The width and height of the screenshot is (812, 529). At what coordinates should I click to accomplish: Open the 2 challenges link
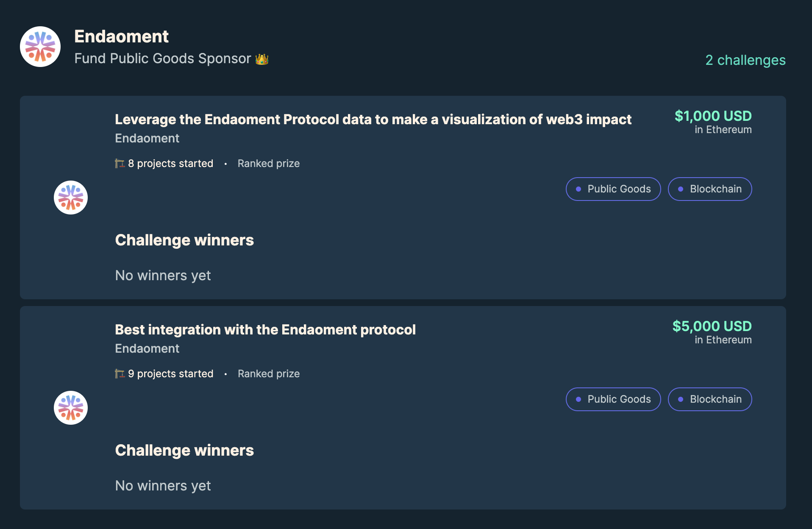point(745,60)
